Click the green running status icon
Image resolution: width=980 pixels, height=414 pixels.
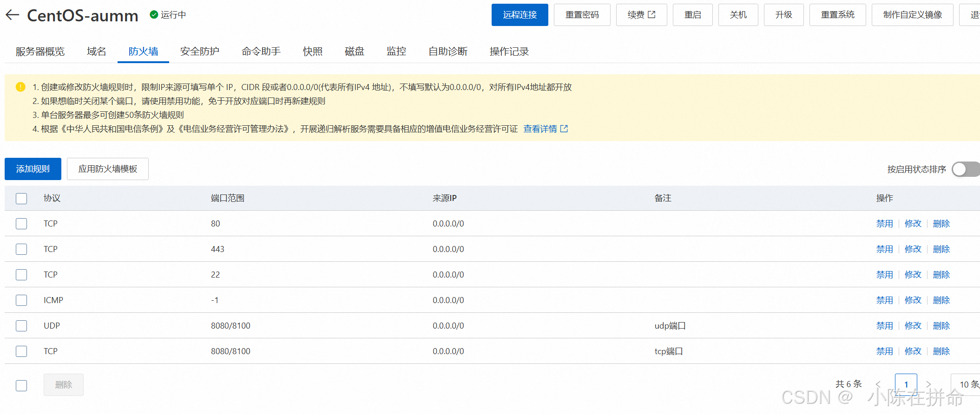coord(154,15)
